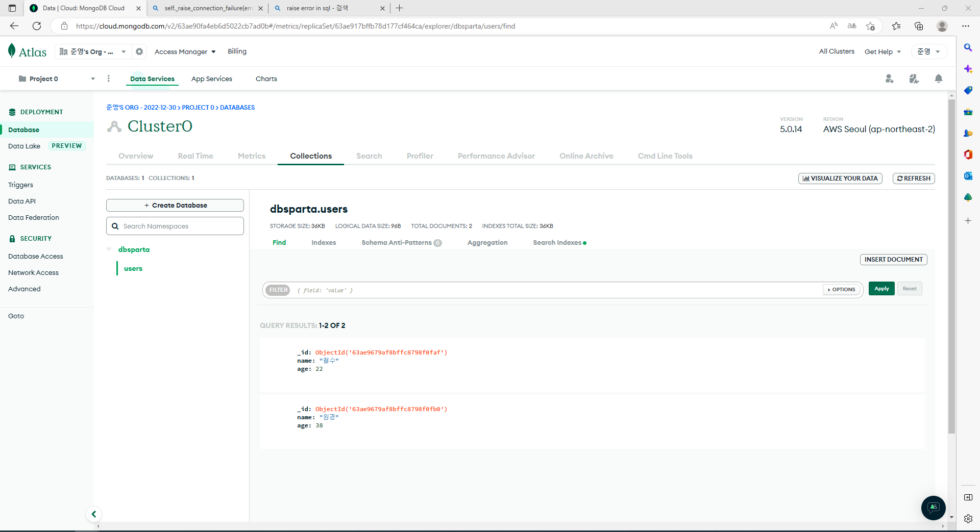The height and width of the screenshot is (532, 980).
Task: Open the Real Time tab
Action: (195, 156)
